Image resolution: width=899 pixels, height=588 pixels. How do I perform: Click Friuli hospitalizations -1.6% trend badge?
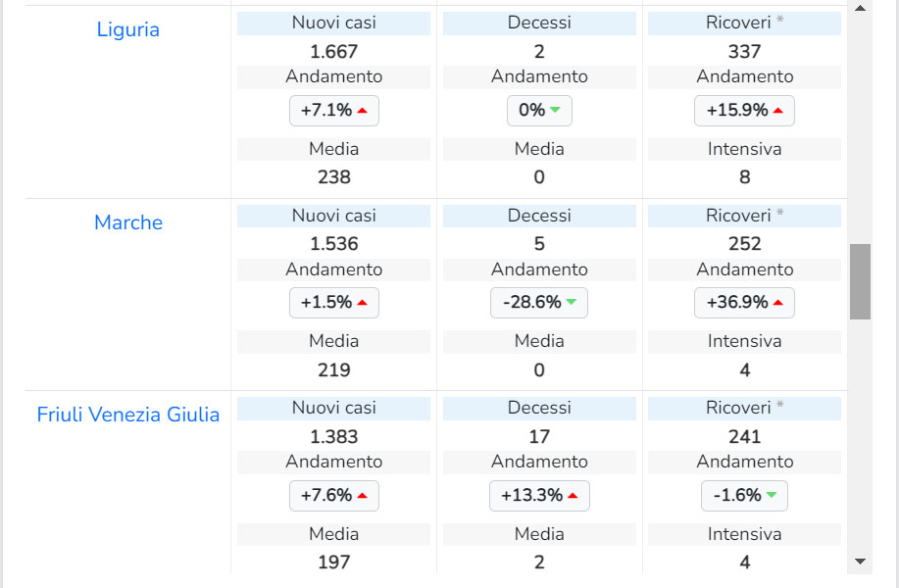point(744,496)
